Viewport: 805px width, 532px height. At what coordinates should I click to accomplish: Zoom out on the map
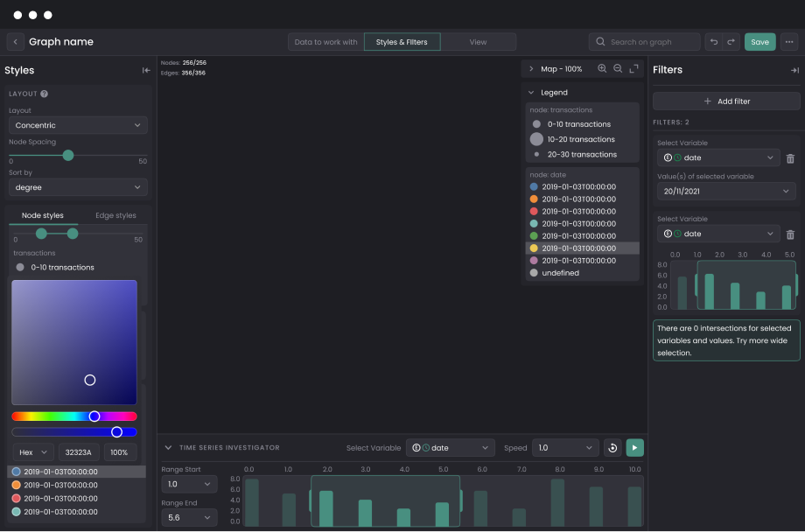618,69
